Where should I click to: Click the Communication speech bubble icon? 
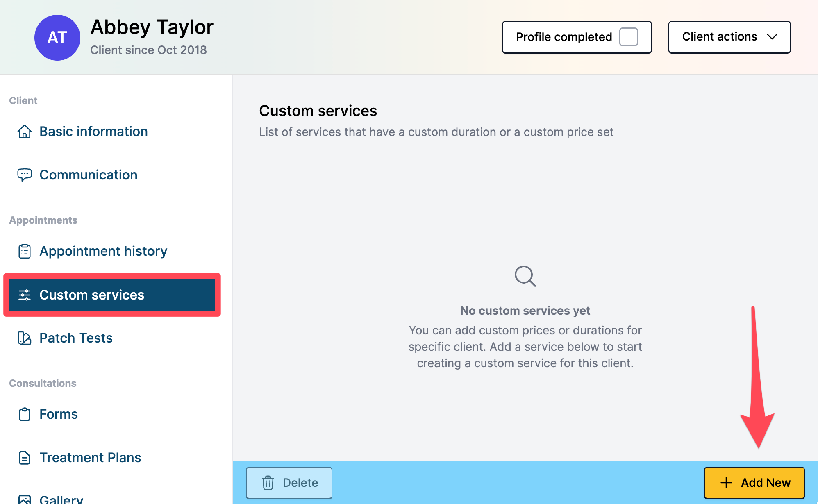point(25,175)
